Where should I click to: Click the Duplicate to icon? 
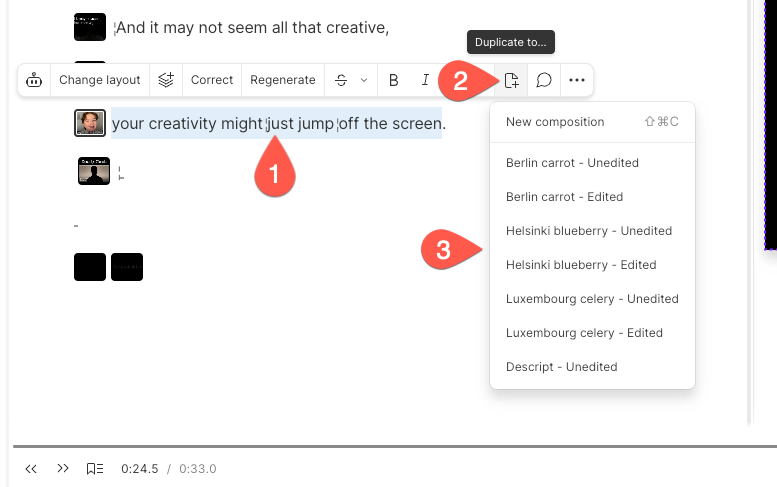pyautogui.click(x=511, y=80)
